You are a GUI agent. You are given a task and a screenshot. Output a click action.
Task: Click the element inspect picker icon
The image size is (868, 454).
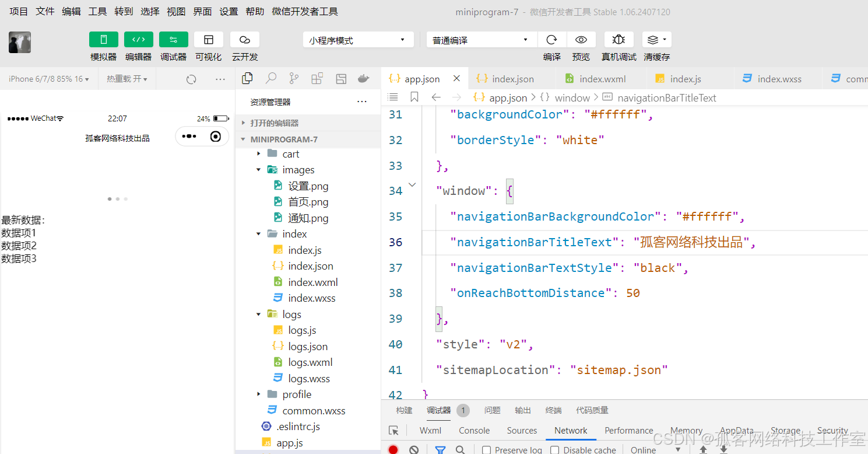(x=394, y=431)
